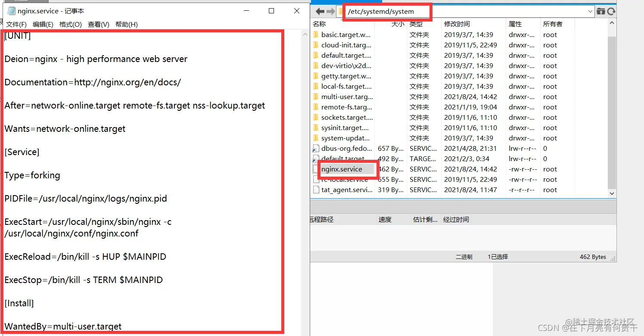Viewport: 644px width, 336px height.
Task: Click the 速度 transfer column header
Action: (385, 220)
